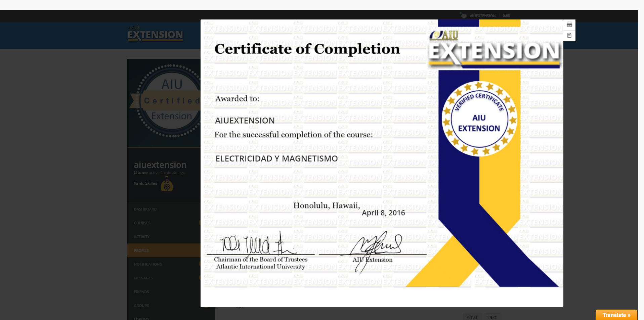The width and height of the screenshot is (644, 320).
Task: Switch to the Visual editor tab
Action: [x=472, y=317]
